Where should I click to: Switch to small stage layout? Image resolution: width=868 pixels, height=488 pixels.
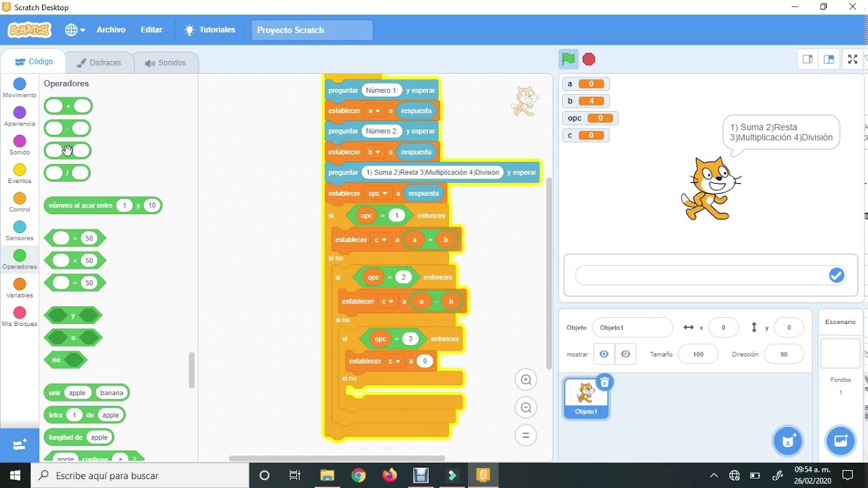808,59
